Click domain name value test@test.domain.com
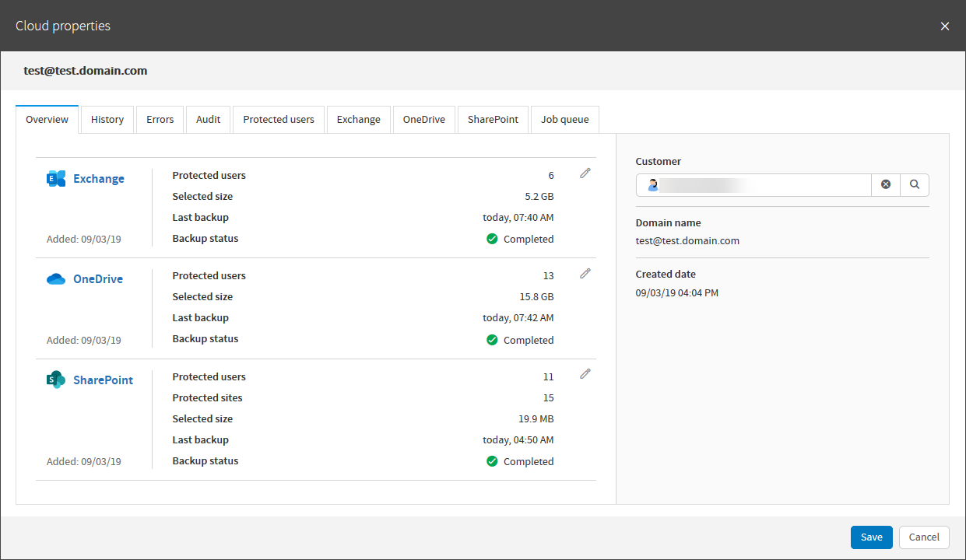Viewport: 966px width, 560px height. [x=687, y=241]
